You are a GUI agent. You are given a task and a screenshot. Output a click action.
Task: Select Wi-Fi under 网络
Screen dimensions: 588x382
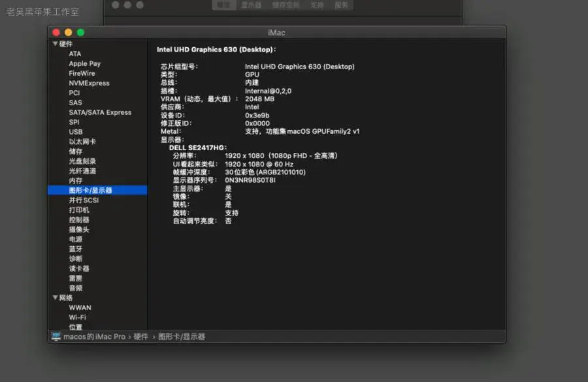(77, 317)
